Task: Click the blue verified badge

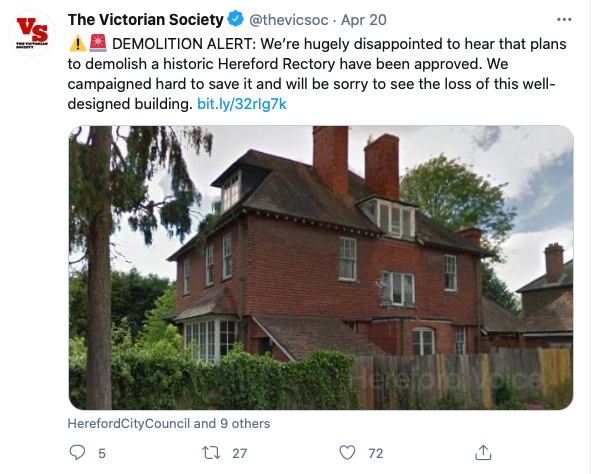Action: [236, 19]
